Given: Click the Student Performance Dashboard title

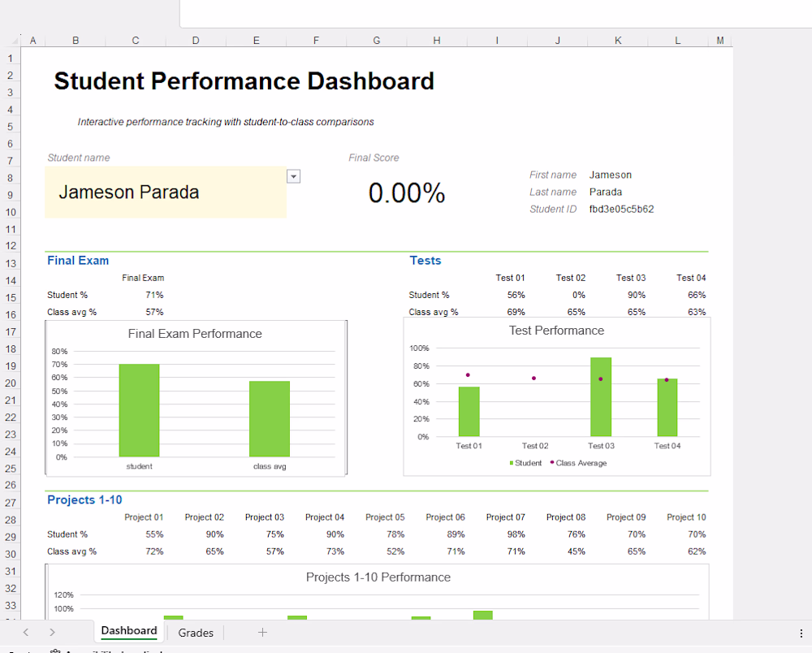Looking at the screenshot, I should click(x=244, y=81).
